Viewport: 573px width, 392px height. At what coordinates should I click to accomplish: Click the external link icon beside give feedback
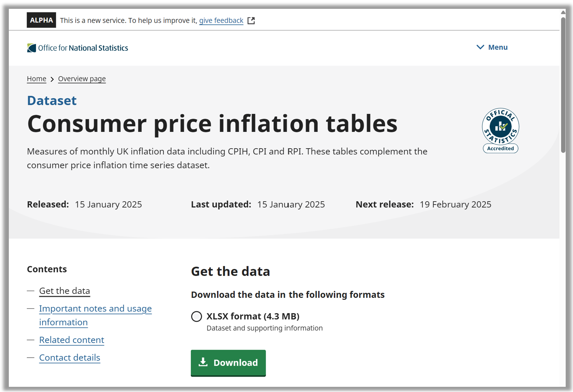click(x=251, y=20)
